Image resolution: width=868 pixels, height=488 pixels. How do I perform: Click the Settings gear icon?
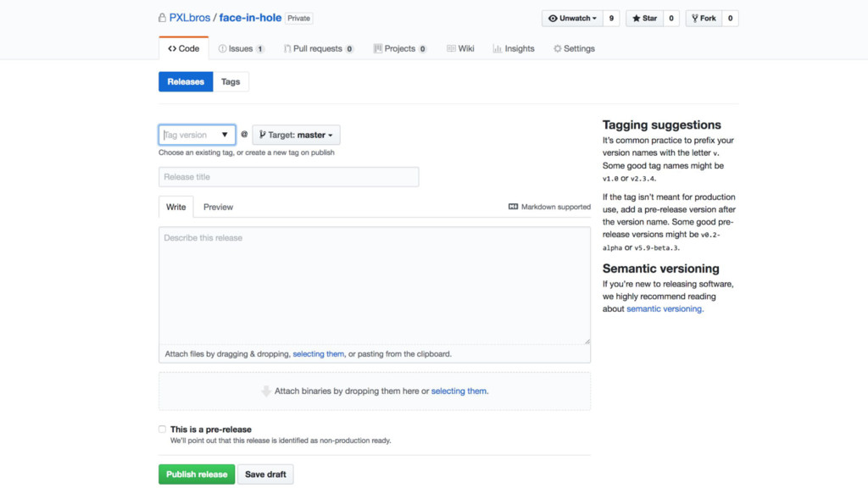(557, 49)
